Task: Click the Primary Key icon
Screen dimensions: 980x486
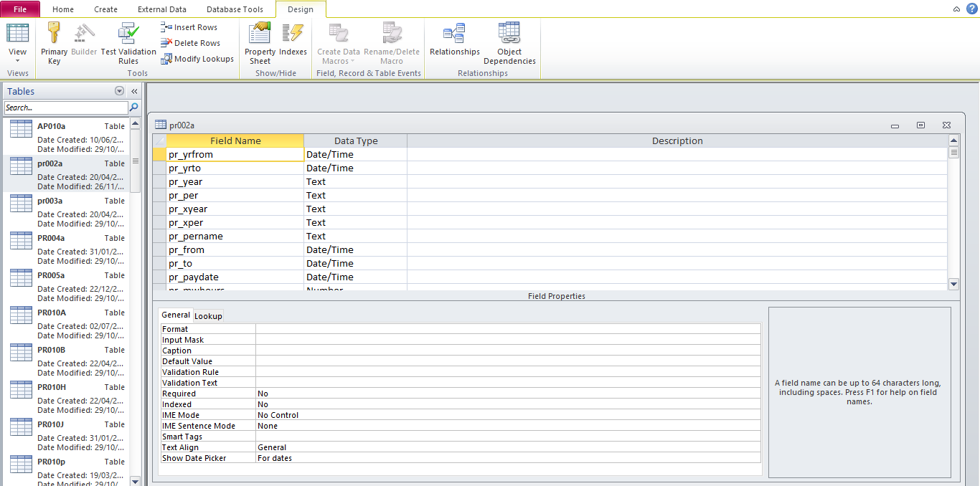Action: [x=54, y=34]
